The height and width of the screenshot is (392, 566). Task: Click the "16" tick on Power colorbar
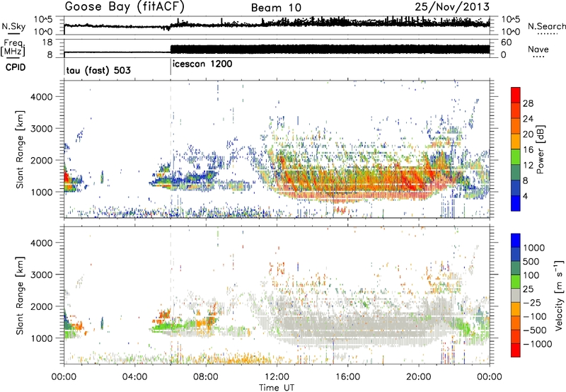coord(528,150)
